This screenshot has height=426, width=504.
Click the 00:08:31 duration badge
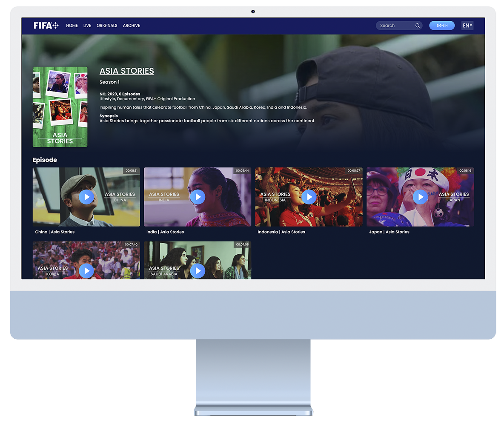pos(132,170)
